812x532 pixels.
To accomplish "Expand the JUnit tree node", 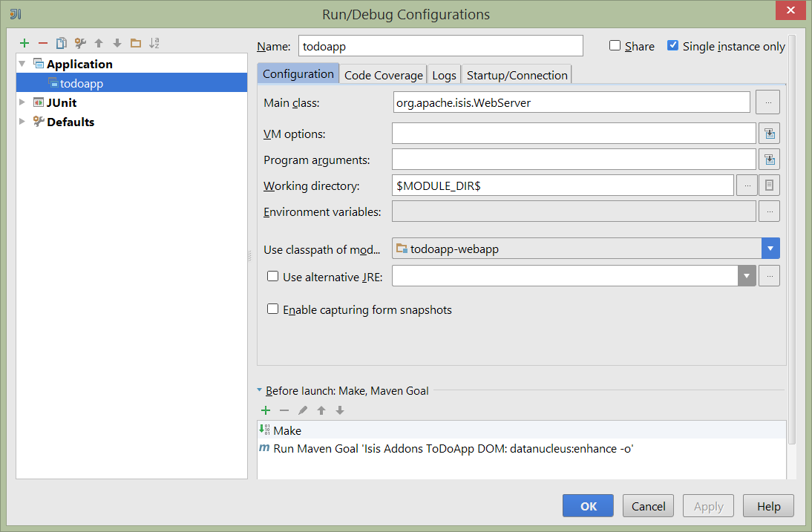I will pos(22,102).
